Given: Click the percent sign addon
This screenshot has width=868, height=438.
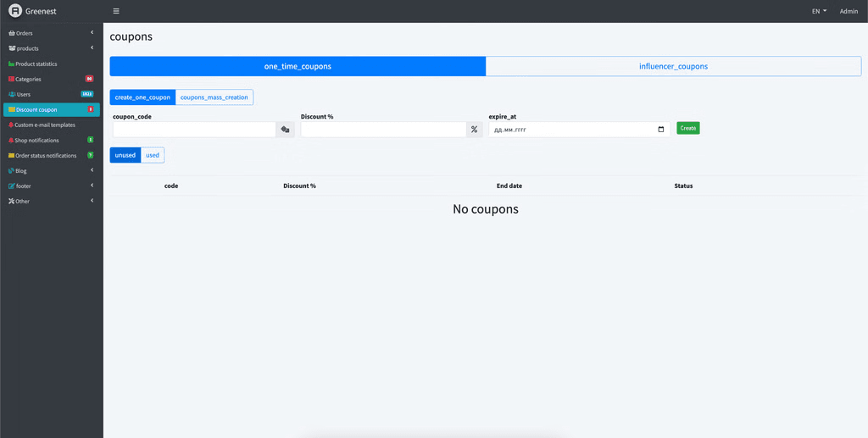Looking at the screenshot, I should (474, 130).
